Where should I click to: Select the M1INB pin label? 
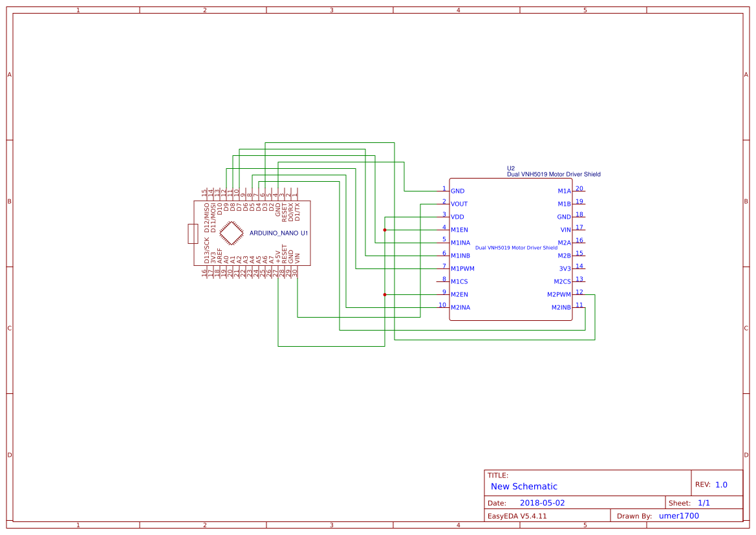click(x=460, y=256)
